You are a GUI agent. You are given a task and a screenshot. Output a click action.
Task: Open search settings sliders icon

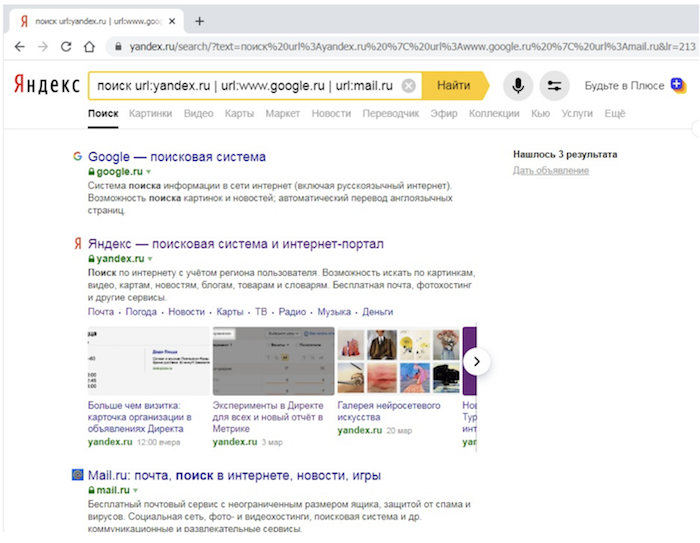point(554,85)
